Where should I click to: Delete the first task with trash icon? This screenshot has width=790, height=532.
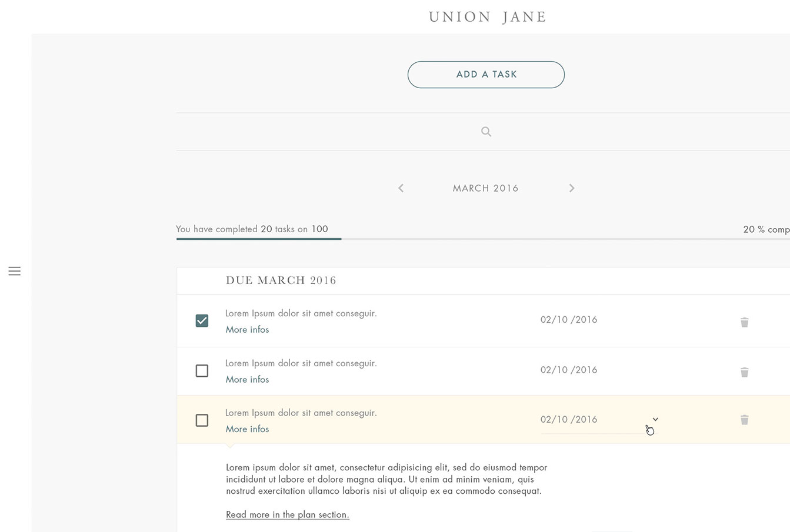744,322
